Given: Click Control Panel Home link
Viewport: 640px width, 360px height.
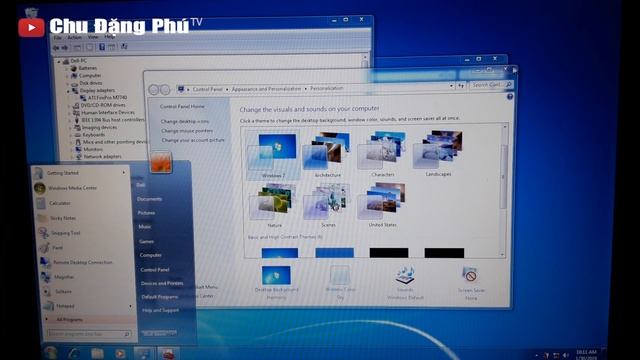Looking at the screenshot, I should click(182, 107).
